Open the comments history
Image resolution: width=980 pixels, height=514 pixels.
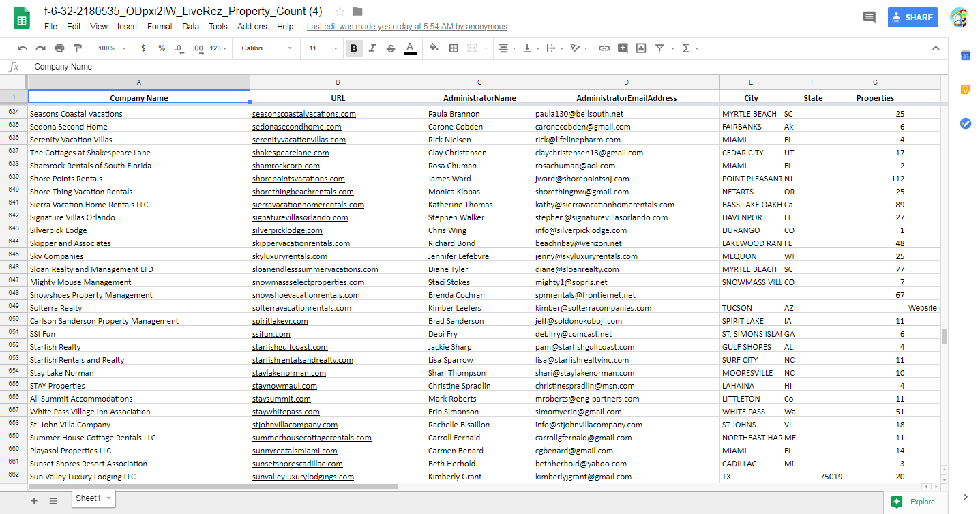pos(869,18)
